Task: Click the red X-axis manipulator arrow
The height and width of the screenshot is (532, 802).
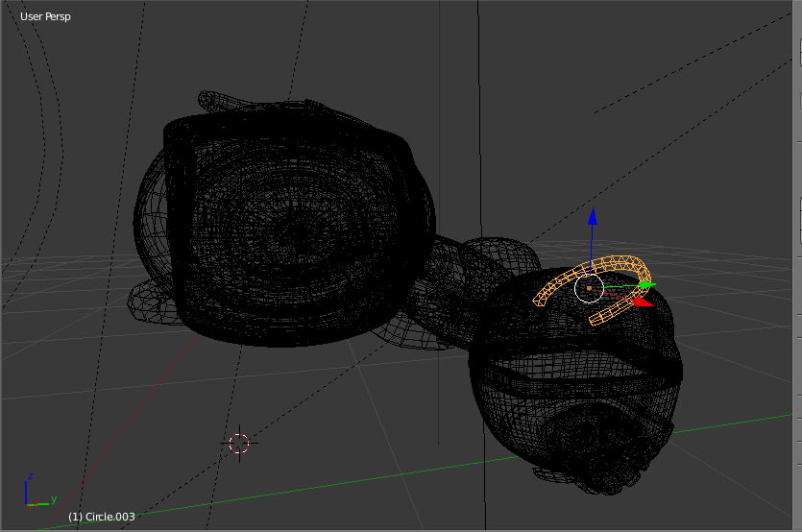Action: [643, 302]
